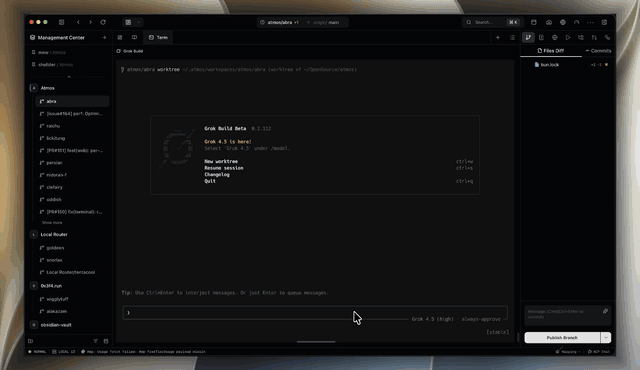Viewport: 640px width, 370px height.
Task: Click the back navigation arrow
Action: [78, 22]
